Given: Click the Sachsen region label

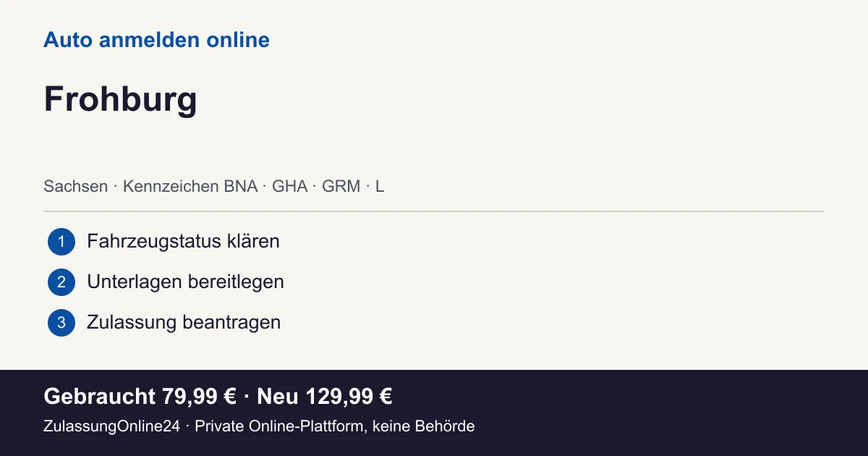Looking at the screenshot, I should (x=75, y=186).
